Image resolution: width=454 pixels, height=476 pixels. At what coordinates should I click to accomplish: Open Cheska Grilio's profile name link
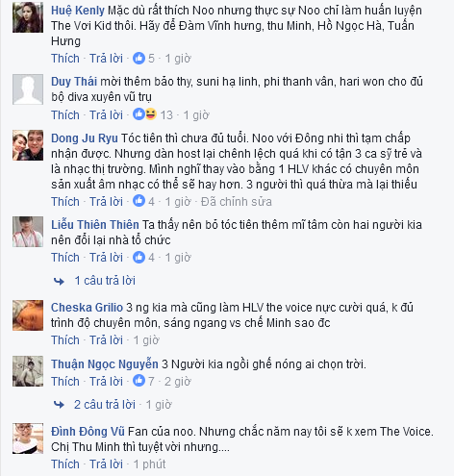pos(87,308)
